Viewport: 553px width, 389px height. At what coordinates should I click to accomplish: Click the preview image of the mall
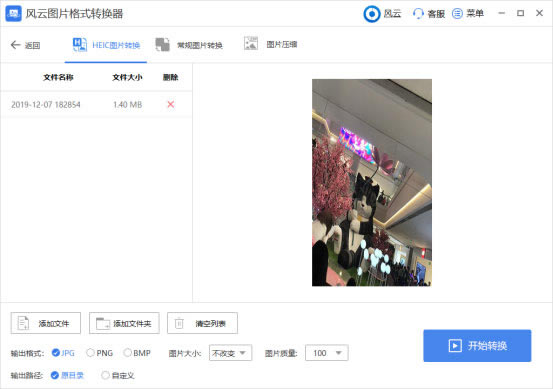(x=372, y=182)
